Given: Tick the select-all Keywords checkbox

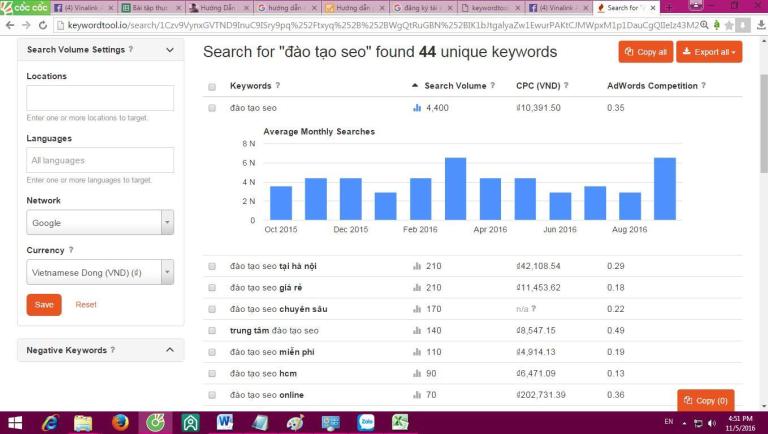Looking at the screenshot, I should (x=212, y=87).
